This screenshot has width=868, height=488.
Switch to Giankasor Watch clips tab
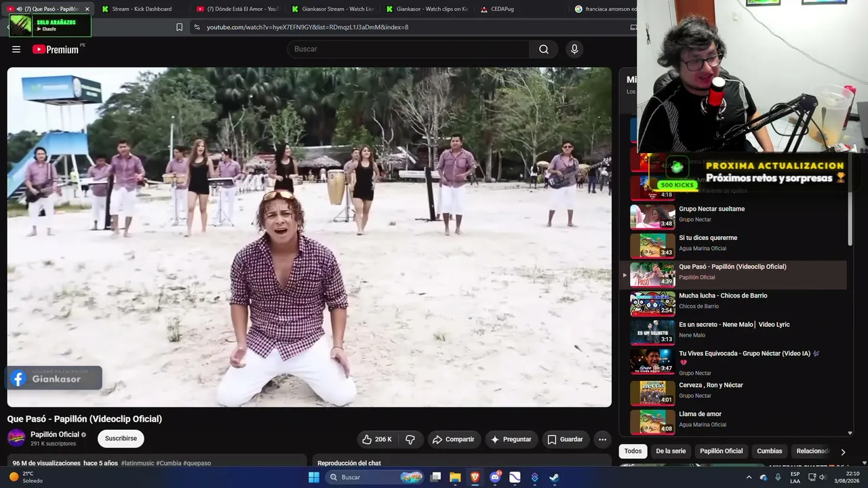(x=427, y=9)
